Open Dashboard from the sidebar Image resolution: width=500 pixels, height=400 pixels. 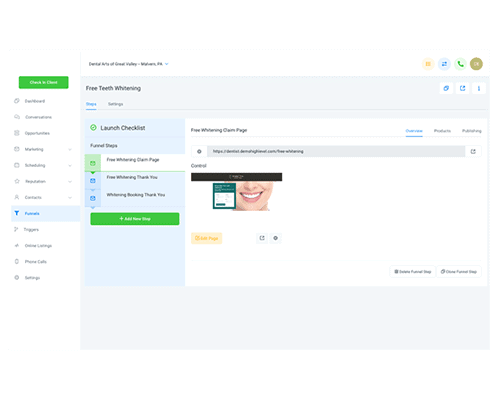(x=35, y=101)
